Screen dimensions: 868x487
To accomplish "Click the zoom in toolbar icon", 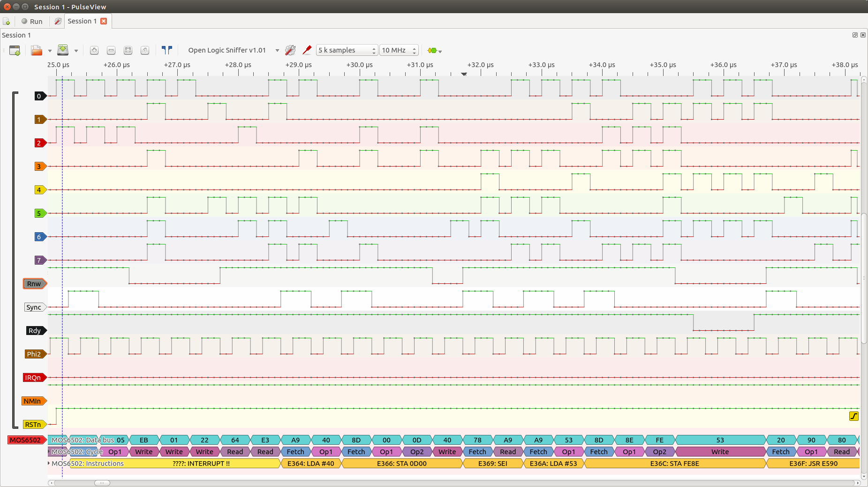I will [x=94, y=50].
